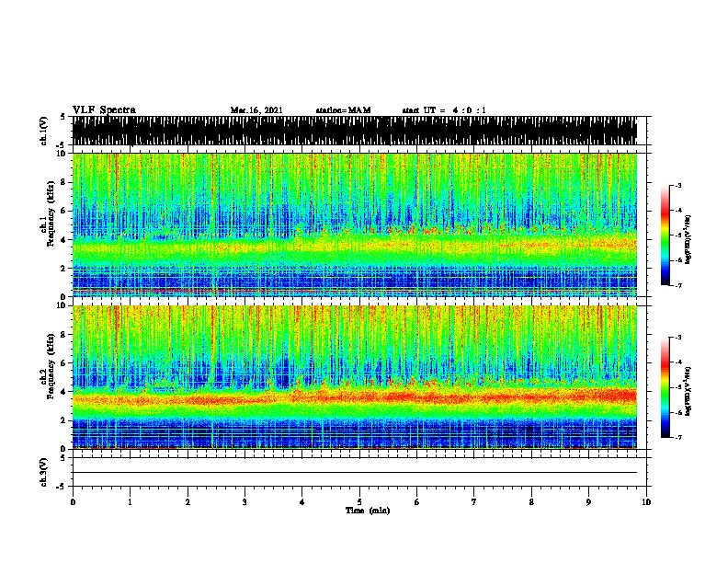Click the "8" kHz tick on ch.1 spectrogram axis
Viewport: 728px width, 563px height.
(x=64, y=182)
